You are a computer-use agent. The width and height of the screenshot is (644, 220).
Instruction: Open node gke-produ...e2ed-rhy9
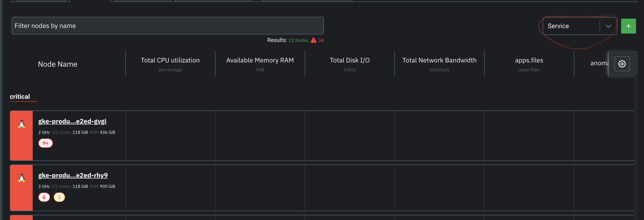click(73, 175)
